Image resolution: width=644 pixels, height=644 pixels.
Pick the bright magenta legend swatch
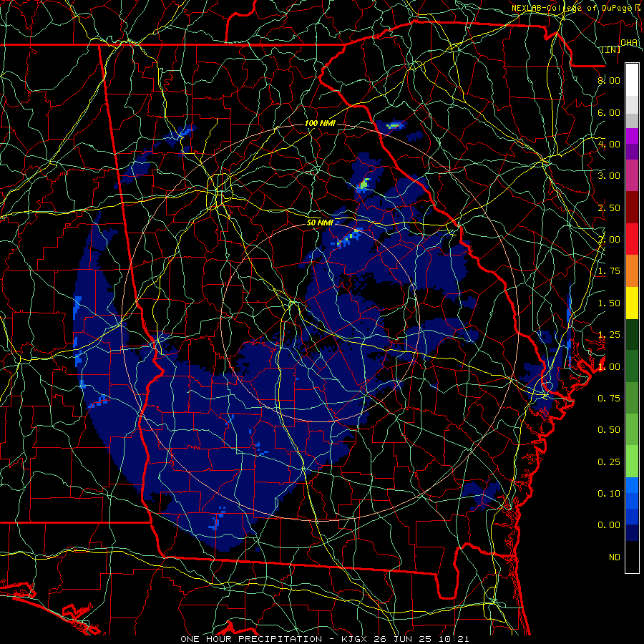pos(632,136)
